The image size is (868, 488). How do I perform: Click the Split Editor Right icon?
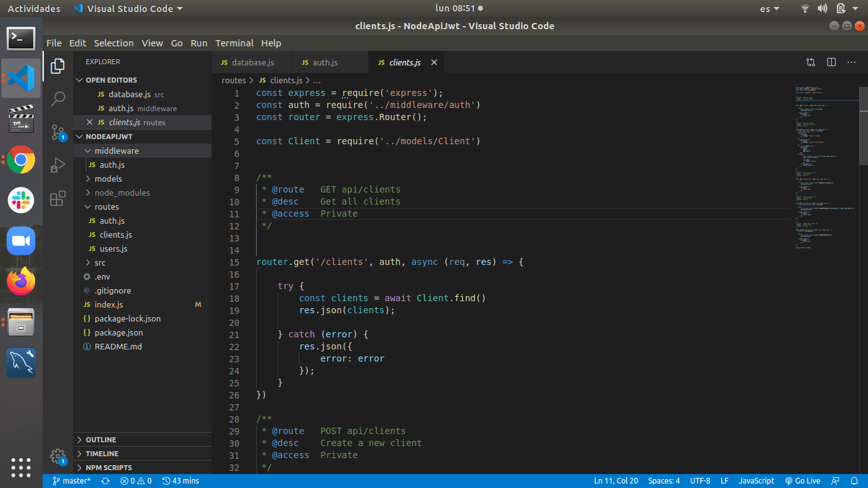pyautogui.click(x=831, y=62)
